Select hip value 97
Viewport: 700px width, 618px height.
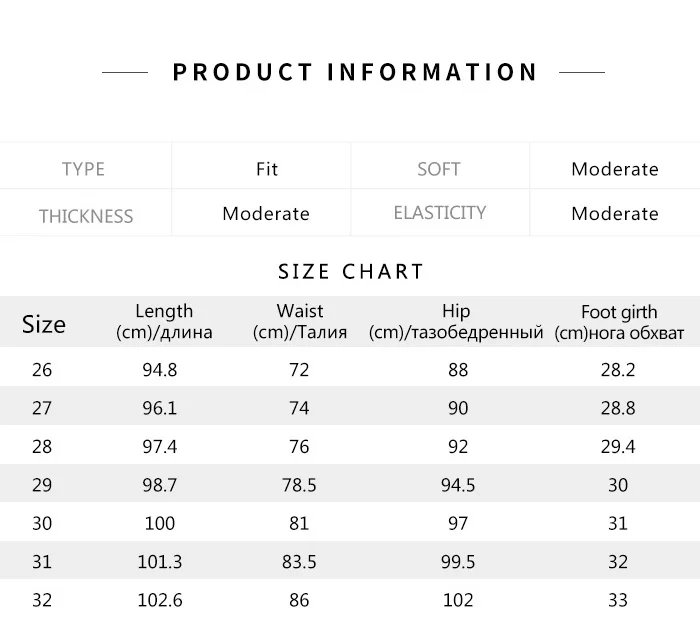(x=458, y=523)
